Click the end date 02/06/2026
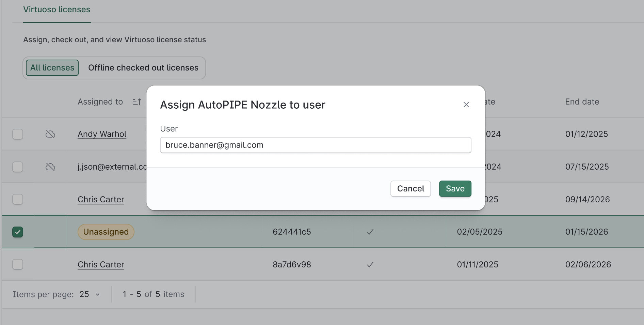 (588, 265)
